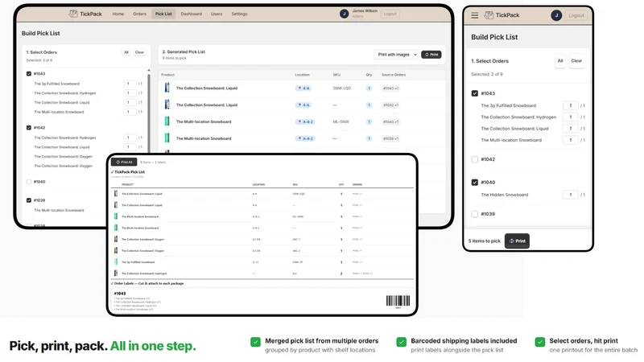Click mobile quantity field for The Hidden Snowboard

(x=571, y=195)
